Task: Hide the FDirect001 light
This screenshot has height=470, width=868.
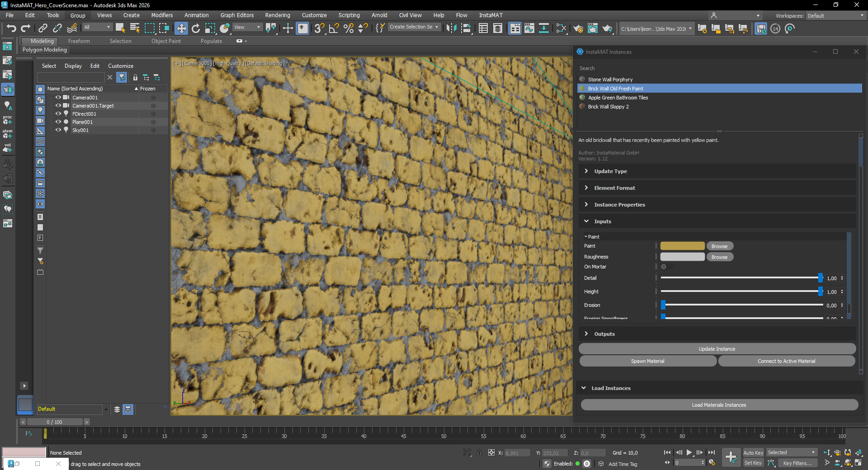Action: pyautogui.click(x=58, y=114)
